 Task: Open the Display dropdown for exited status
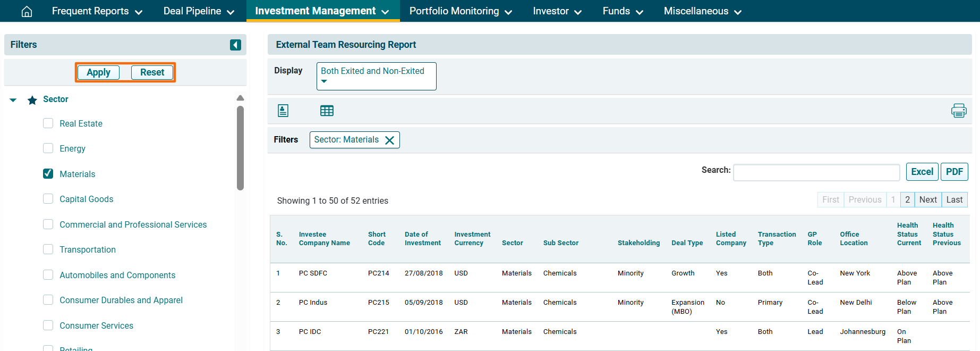click(376, 76)
